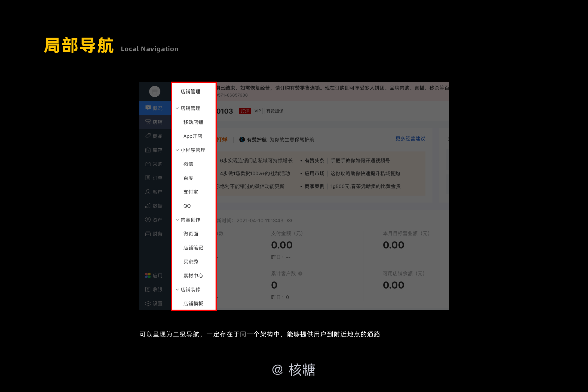
Task: Click the 更多经营建议 link
Action: tap(410, 139)
